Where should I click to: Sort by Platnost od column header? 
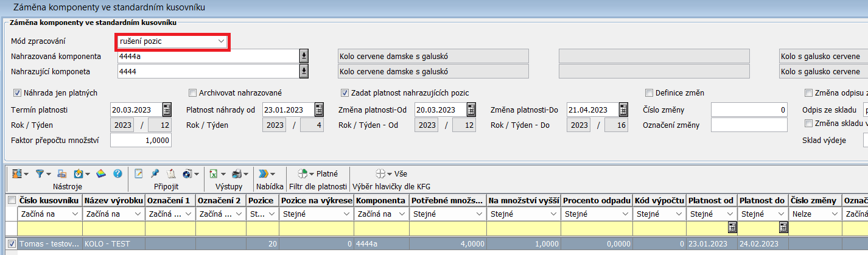[x=711, y=200]
